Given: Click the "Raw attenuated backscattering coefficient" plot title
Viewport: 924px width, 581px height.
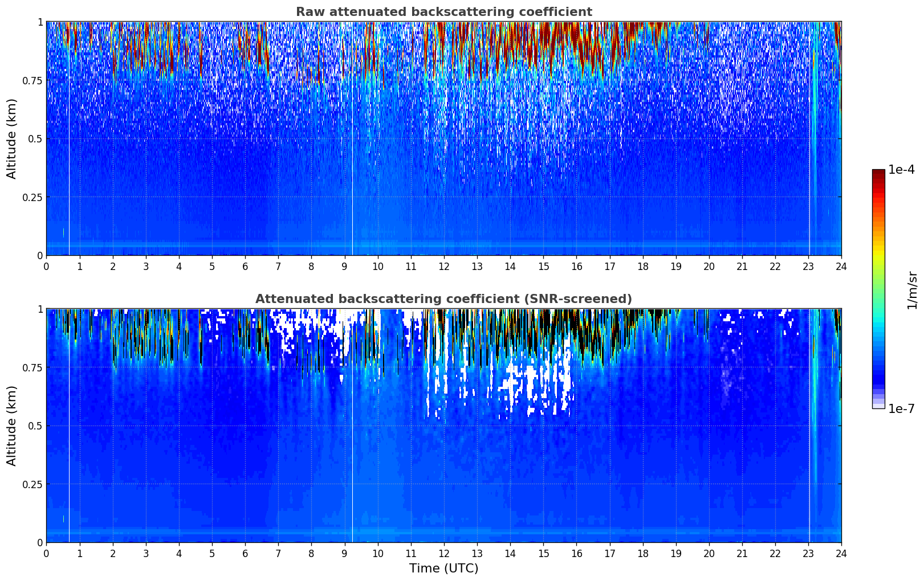Looking at the screenshot, I should tap(443, 12).
